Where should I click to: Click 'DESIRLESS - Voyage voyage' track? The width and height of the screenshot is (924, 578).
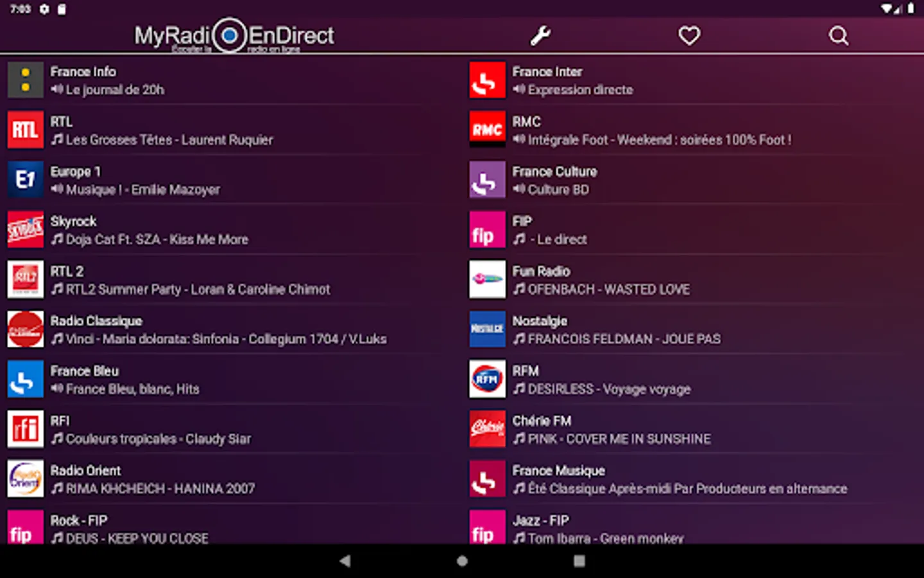pos(610,389)
